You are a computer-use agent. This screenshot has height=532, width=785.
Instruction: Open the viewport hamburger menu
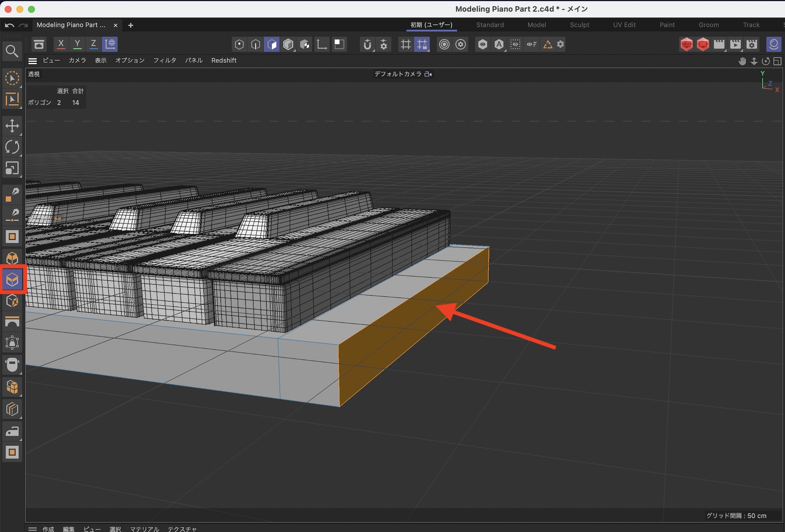tap(33, 61)
